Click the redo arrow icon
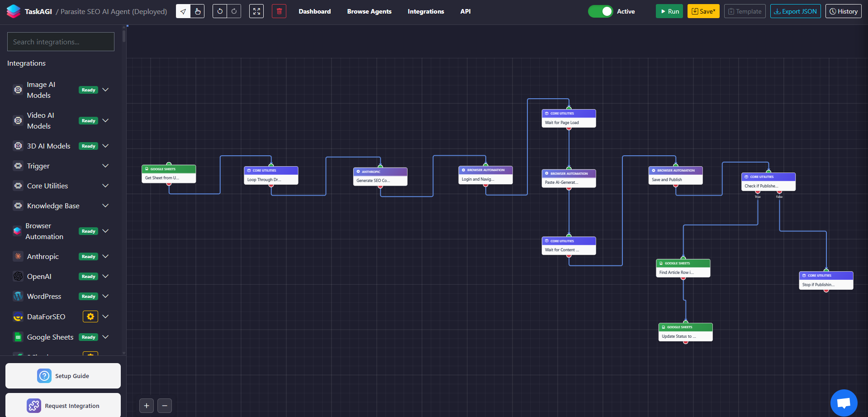 pyautogui.click(x=234, y=11)
